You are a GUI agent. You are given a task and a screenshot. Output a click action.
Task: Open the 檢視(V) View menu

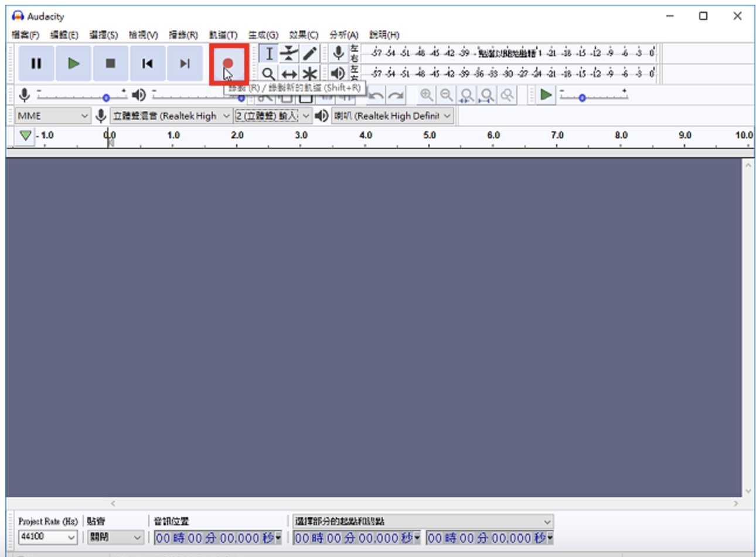(144, 35)
